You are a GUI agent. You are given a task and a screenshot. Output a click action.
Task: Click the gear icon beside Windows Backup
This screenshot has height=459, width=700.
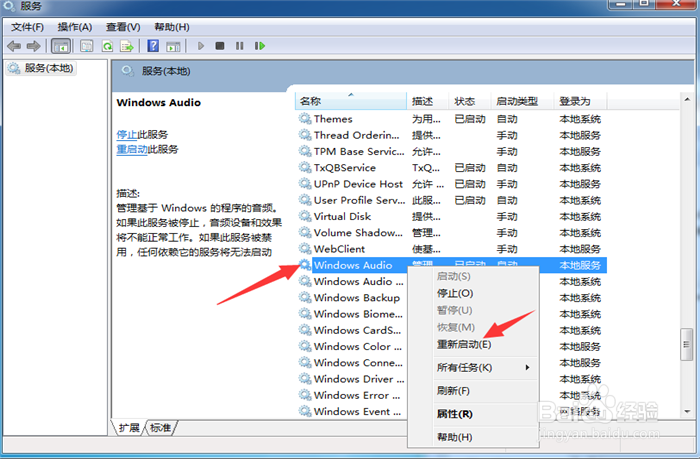click(x=305, y=297)
